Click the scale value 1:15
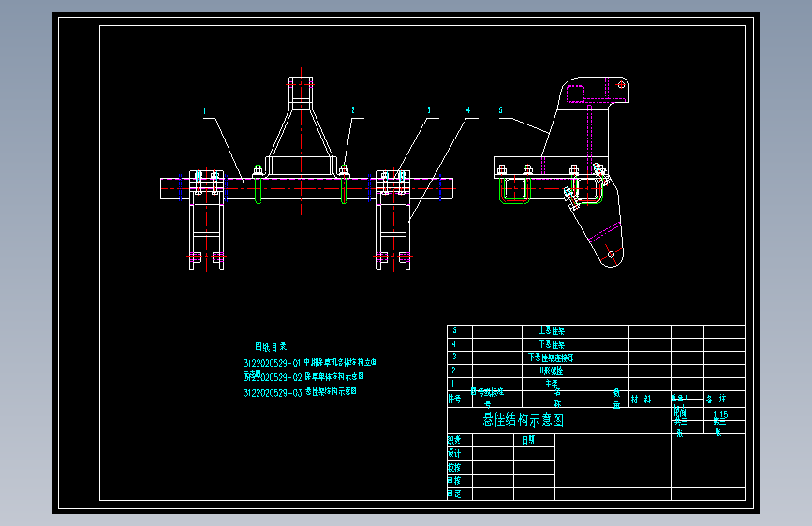Viewport: 812px width, 526px height. [x=720, y=415]
